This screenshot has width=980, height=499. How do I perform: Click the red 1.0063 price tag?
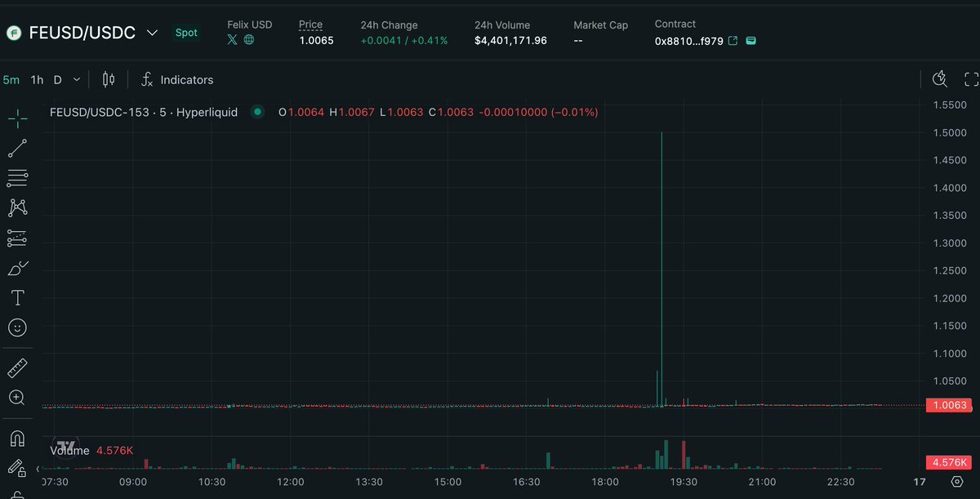(x=947, y=404)
